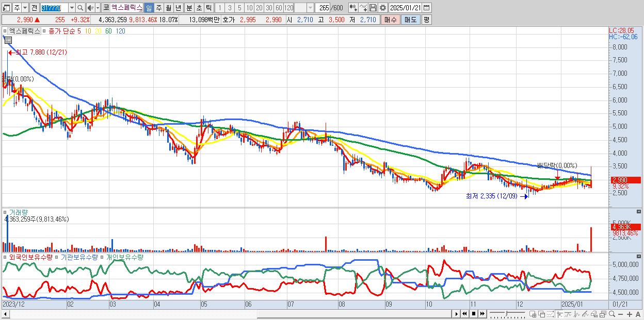Select the 30 interval tab

coord(269,8)
